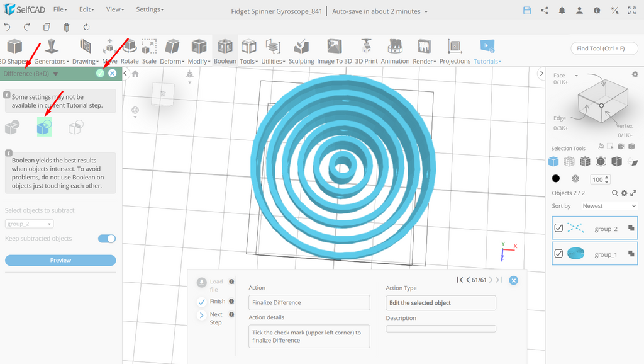Screen dimensions: 644x364
Task: Open the Rotate tool
Action: tap(130, 52)
